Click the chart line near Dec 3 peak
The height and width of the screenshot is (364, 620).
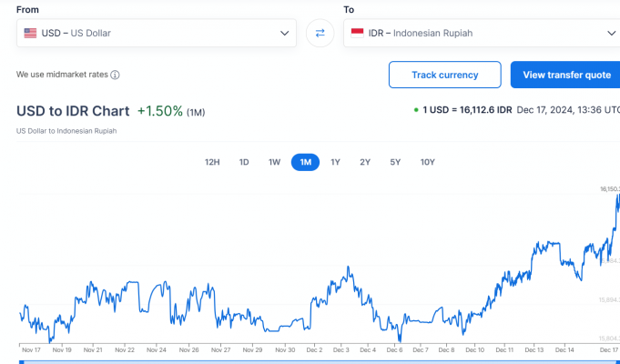(347, 269)
